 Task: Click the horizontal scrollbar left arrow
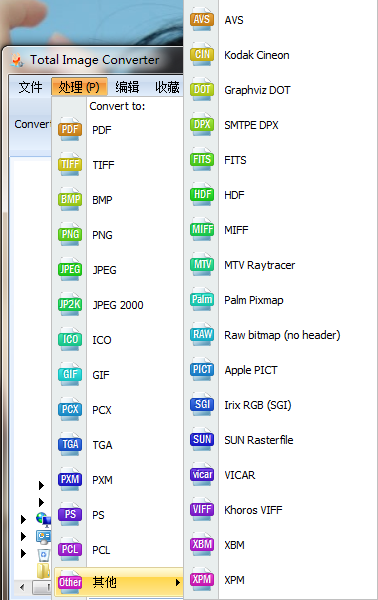[x=22, y=587]
